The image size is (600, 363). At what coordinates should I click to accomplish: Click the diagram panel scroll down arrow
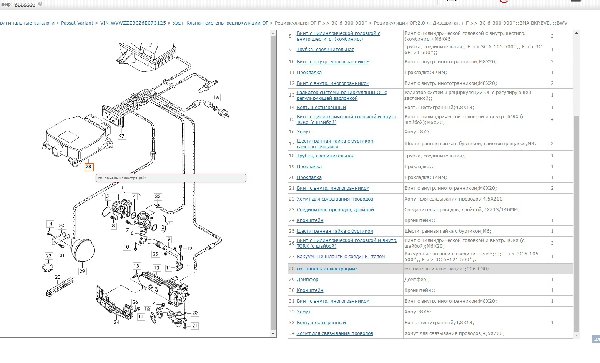pyautogui.click(x=273, y=334)
